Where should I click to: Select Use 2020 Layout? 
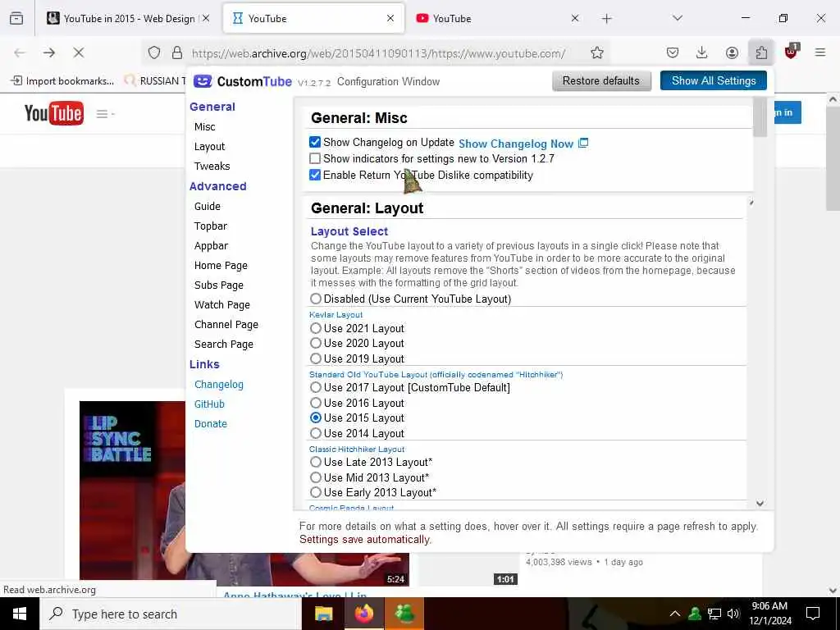(x=316, y=343)
